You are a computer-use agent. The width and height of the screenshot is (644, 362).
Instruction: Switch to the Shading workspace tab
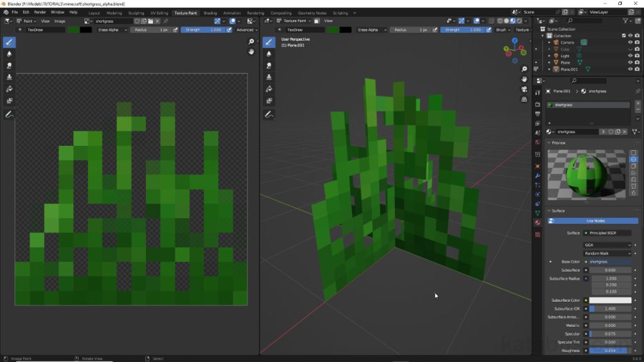[x=210, y=12]
